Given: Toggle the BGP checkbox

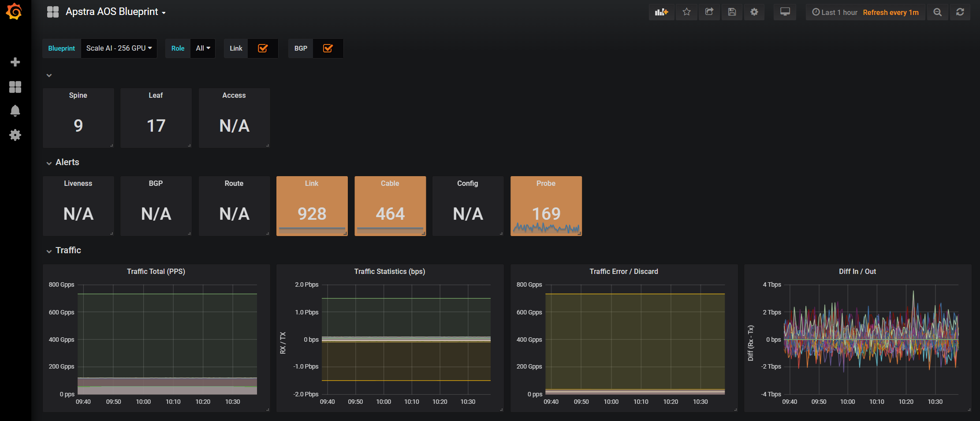Looking at the screenshot, I should pyautogui.click(x=328, y=48).
